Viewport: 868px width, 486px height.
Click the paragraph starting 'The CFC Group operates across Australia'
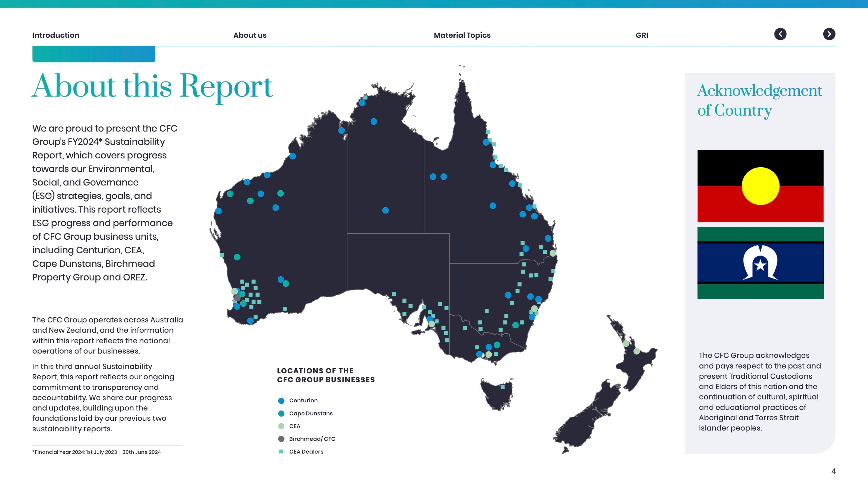[108, 335]
